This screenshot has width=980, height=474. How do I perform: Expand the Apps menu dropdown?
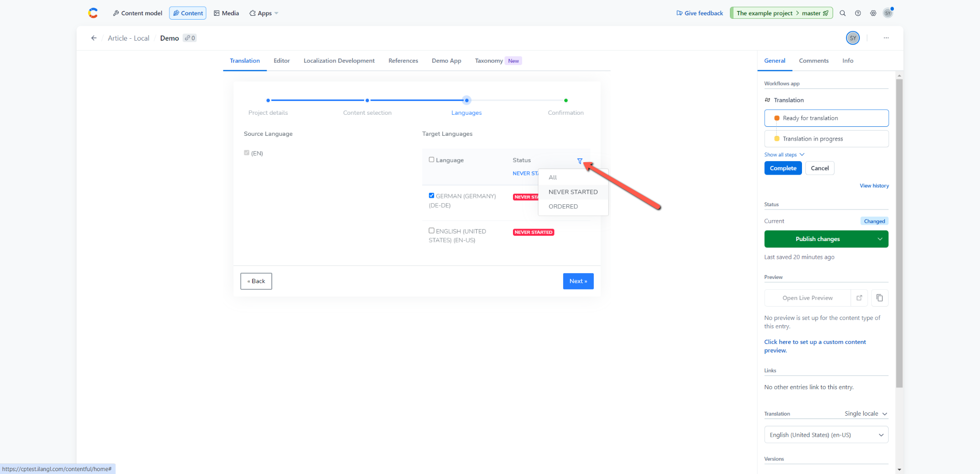[x=264, y=13]
